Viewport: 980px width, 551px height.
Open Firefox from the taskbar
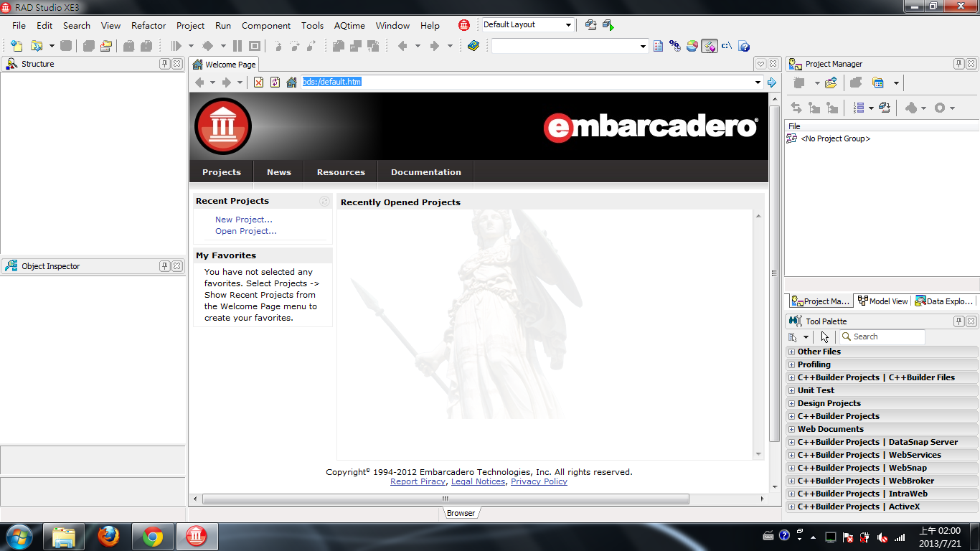coord(108,537)
